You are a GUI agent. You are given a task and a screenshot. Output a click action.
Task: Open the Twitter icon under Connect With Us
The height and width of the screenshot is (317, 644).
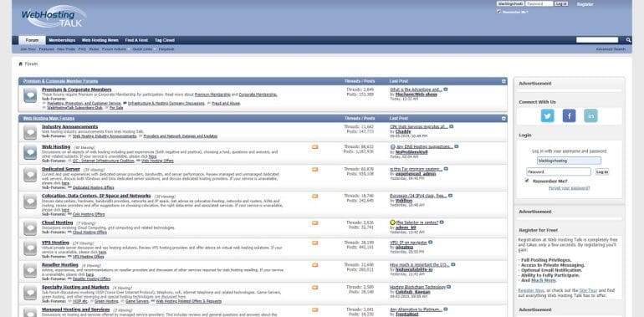click(x=547, y=115)
